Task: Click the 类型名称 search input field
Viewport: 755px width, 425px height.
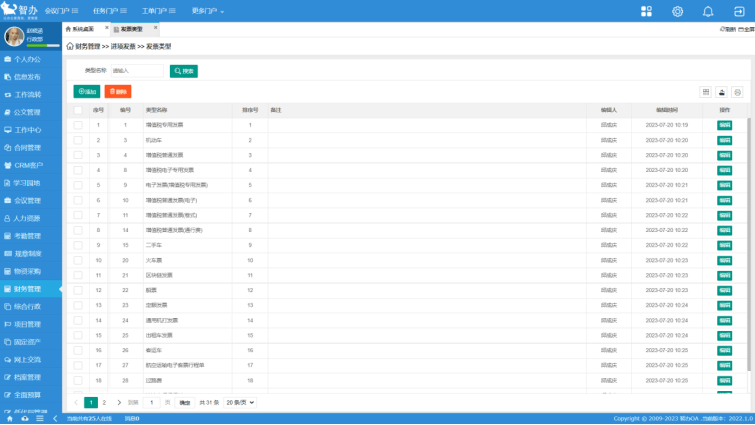Action: pos(137,71)
